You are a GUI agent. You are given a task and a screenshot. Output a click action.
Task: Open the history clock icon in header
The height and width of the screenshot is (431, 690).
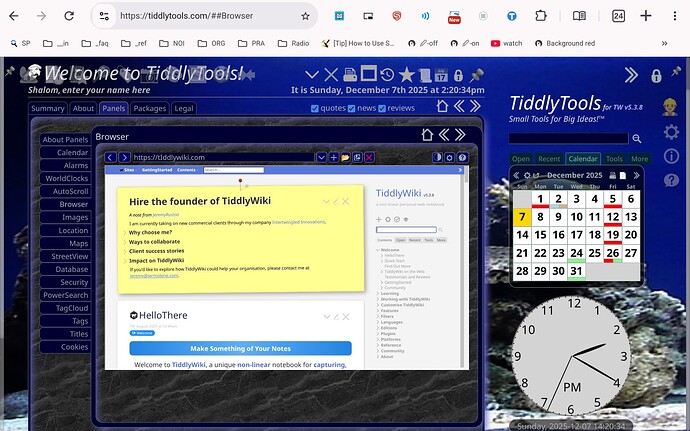tap(386, 75)
